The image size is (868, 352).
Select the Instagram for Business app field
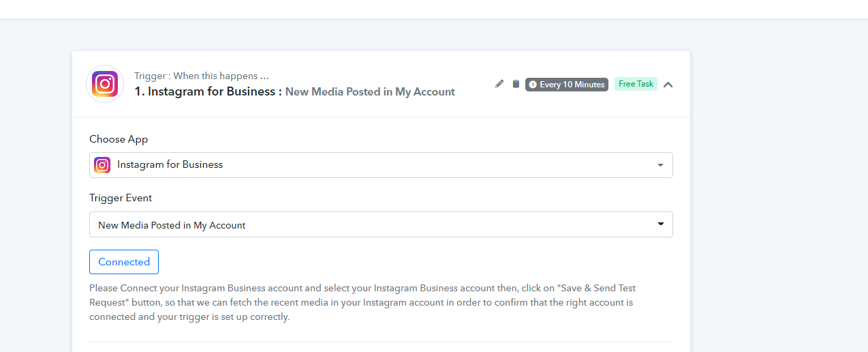click(x=381, y=165)
